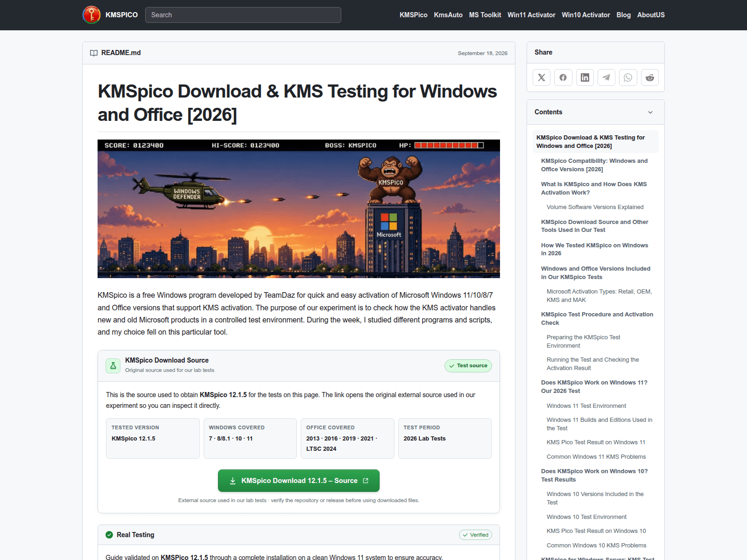Open the AboutUS page
Image resolution: width=747 pixels, height=560 pixels.
(x=651, y=15)
